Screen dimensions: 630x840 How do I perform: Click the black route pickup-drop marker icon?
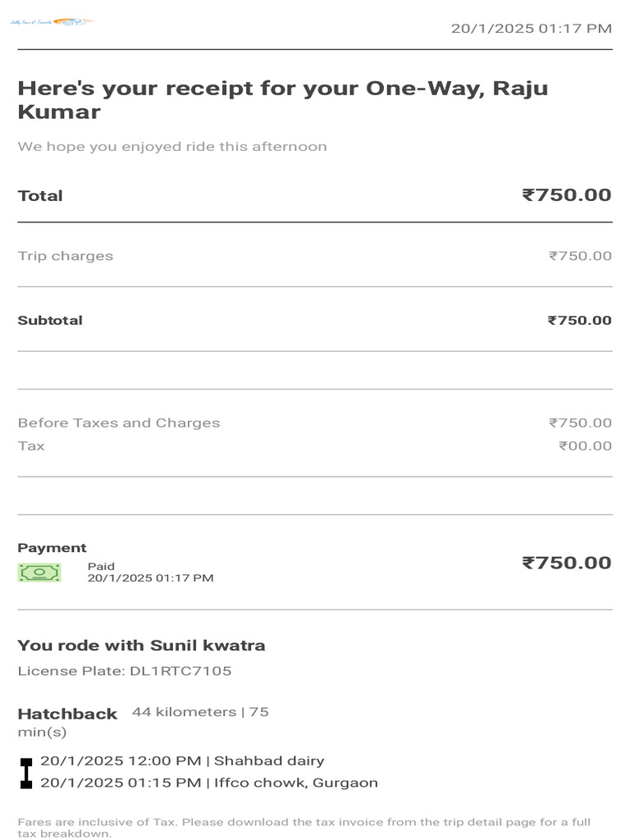click(26, 773)
